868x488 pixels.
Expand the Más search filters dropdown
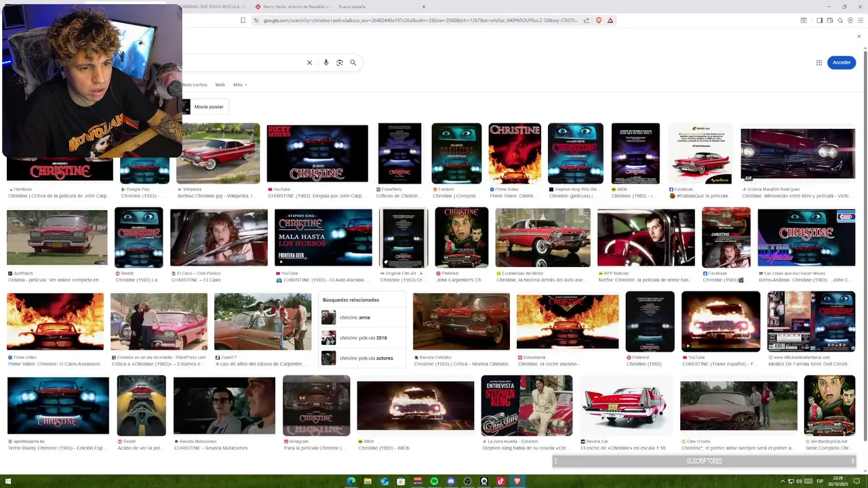point(240,85)
